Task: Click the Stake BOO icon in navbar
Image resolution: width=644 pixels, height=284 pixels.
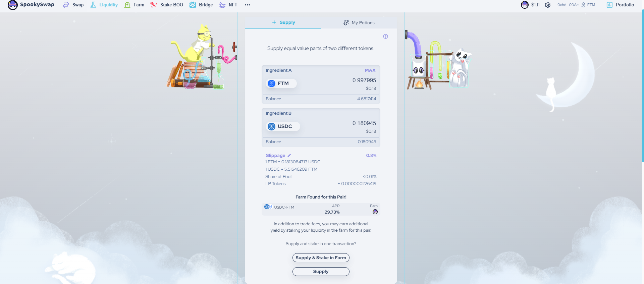Action: [x=154, y=5]
